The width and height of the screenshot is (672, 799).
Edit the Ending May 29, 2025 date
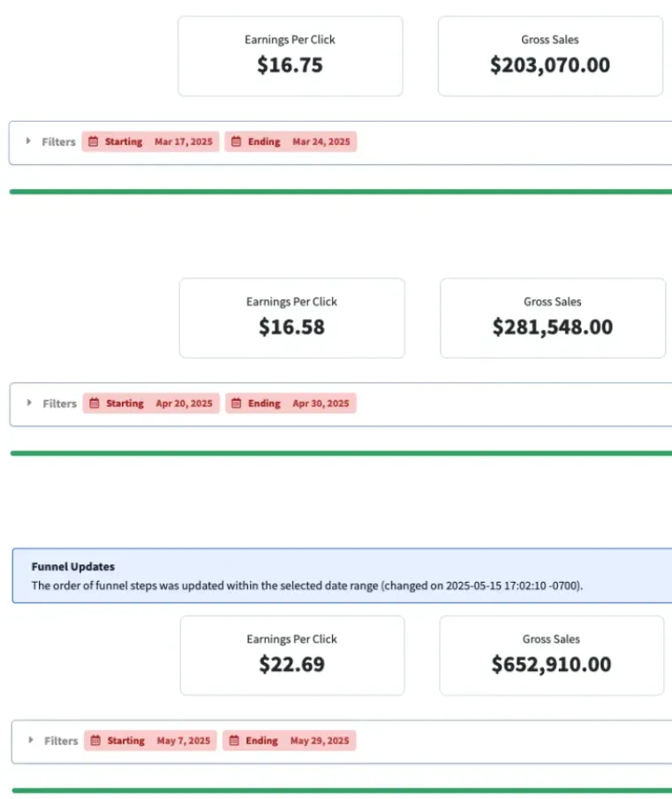(x=289, y=741)
